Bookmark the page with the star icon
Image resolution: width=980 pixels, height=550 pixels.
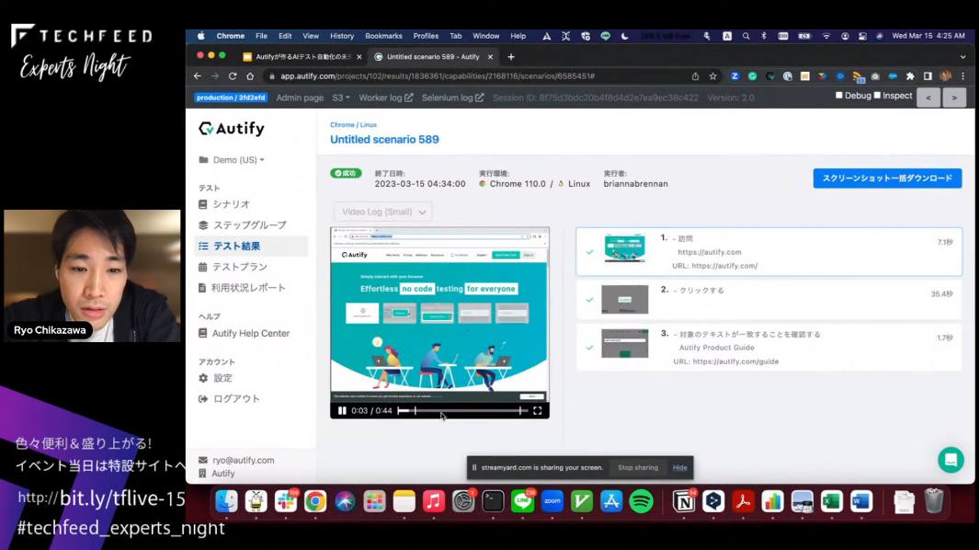[x=713, y=76]
